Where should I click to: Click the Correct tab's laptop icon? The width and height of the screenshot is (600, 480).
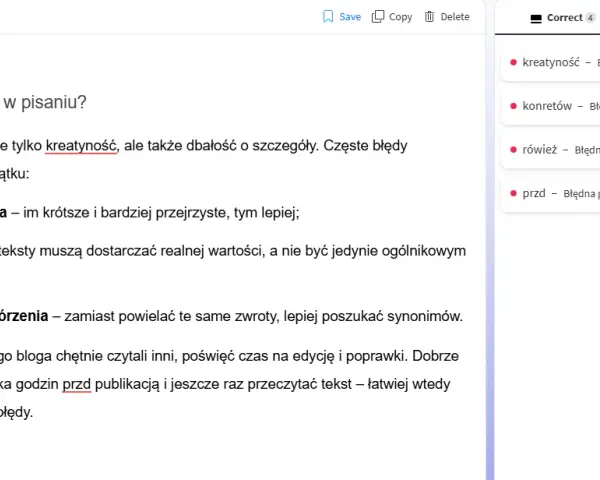coord(536,19)
